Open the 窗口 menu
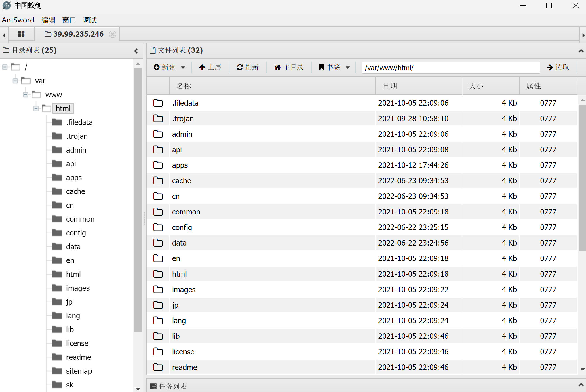586x392 pixels. [x=69, y=20]
